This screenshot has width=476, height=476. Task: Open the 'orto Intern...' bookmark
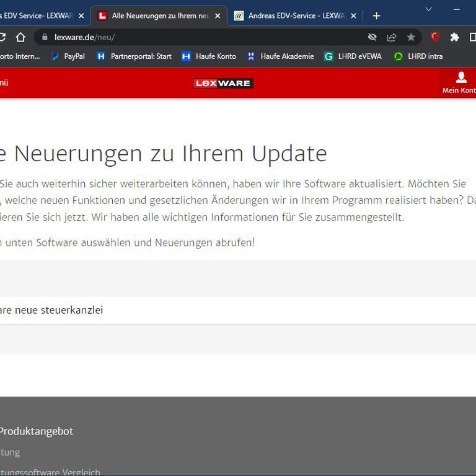click(x=20, y=56)
